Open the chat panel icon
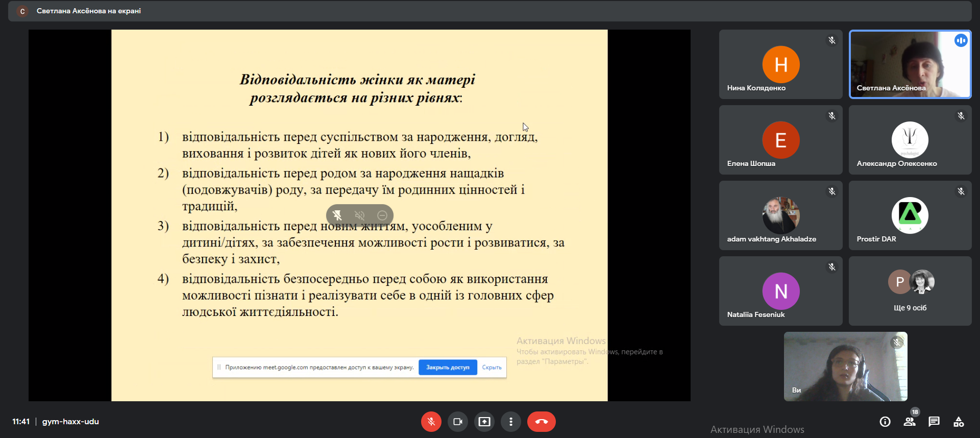This screenshot has width=980, height=438. [934, 422]
